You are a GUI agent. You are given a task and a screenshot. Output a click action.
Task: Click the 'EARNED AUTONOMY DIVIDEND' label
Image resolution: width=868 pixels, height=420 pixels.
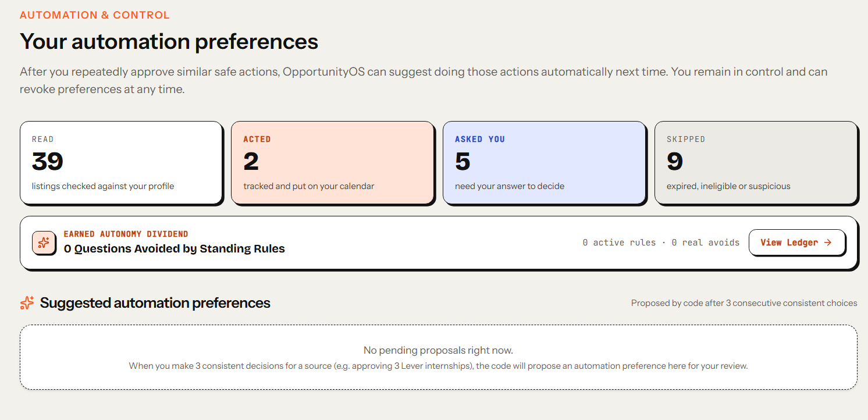(x=126, y=234)
